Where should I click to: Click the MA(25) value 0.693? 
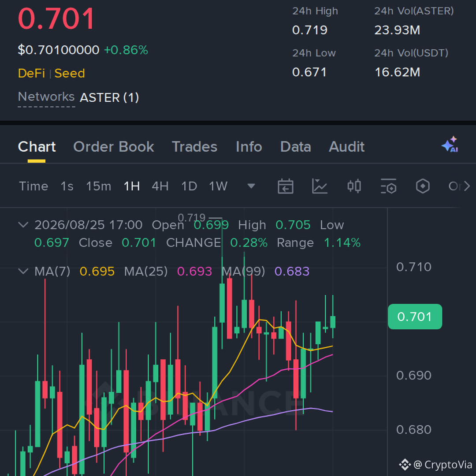tap(195, 271)
